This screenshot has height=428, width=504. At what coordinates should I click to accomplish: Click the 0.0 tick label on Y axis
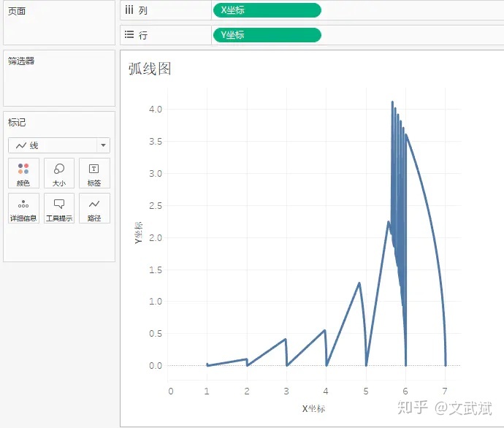point(156,366)
